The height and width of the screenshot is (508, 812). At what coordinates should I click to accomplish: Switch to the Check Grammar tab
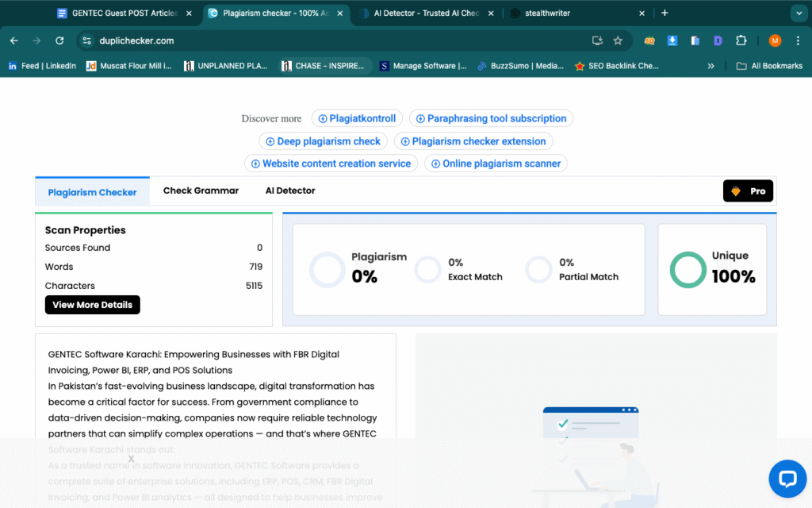(201, 190)
